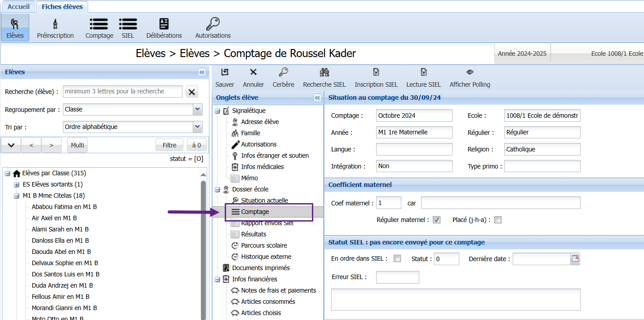Expand the ES Elèves sortants node
Image resolution: width=644 pixels, height=320 pixels.
(17, 185)
